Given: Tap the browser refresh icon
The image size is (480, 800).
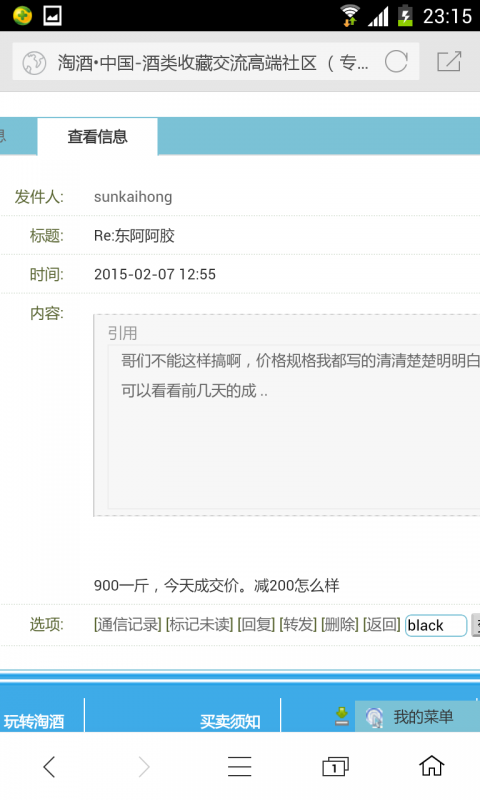Looking at the screenshot, I should [396, 62].
